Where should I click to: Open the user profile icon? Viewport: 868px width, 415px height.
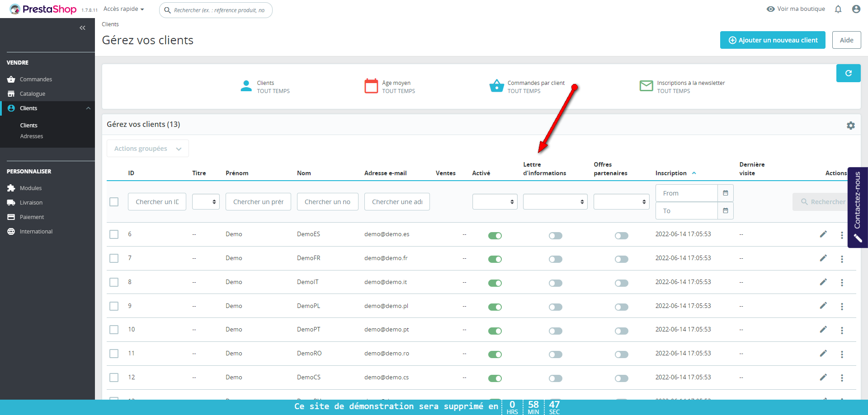coord(856,9)
